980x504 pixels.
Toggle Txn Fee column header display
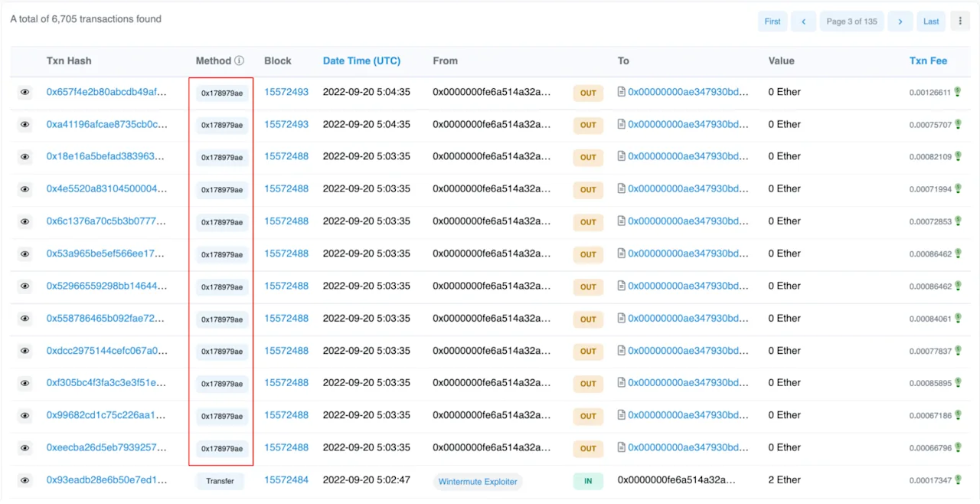(x=928, y=61)
